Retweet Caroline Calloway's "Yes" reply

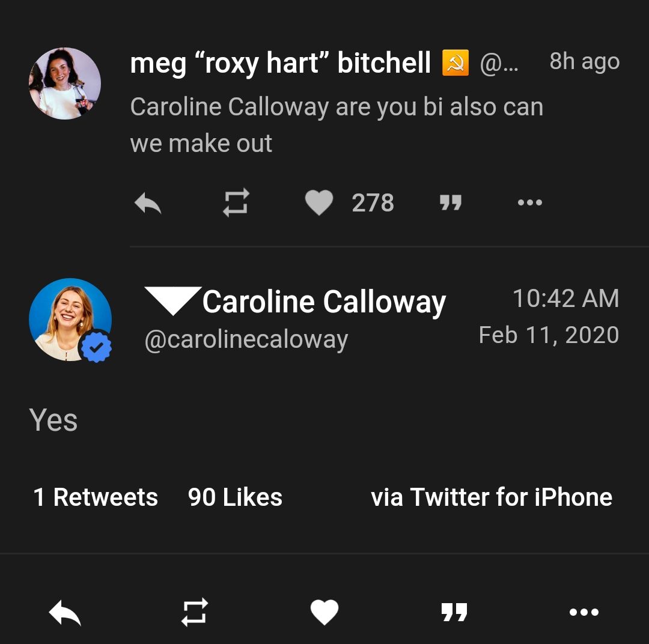[x=195, y=613]
